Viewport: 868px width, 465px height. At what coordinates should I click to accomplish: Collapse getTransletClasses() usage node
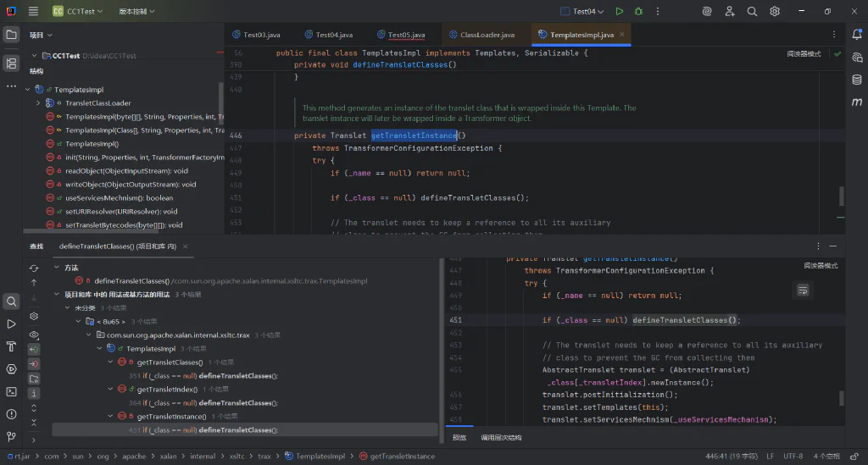111,362
